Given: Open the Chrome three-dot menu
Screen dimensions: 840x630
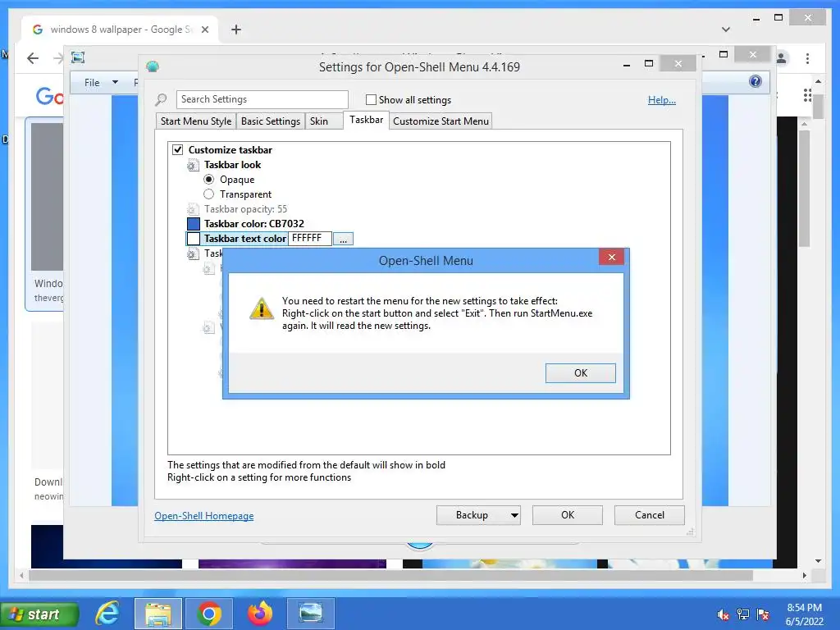Looking at the screenshot, I should [807, 58].
